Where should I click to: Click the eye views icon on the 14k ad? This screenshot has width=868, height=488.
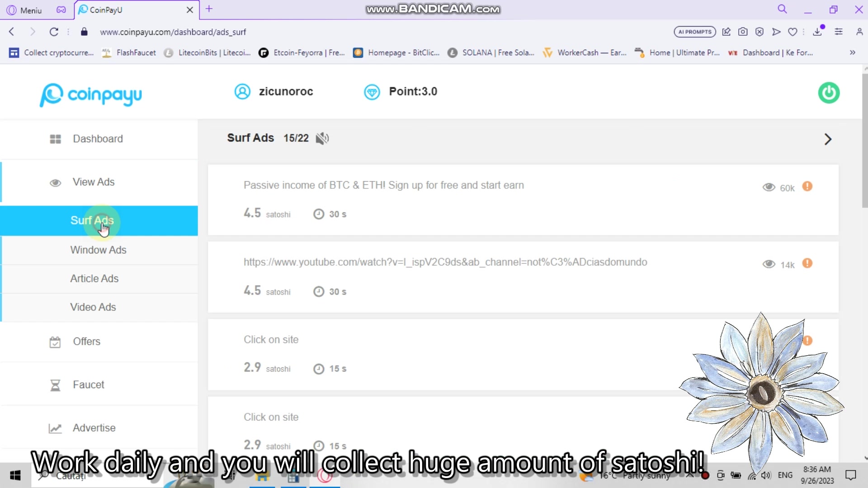[769, 264]
